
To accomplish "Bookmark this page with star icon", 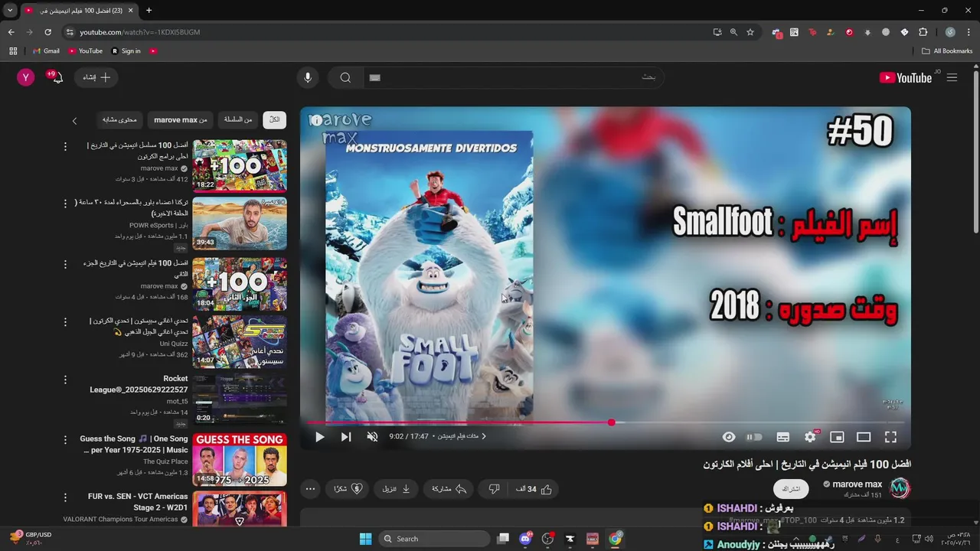I will click(x=750, y=32).
